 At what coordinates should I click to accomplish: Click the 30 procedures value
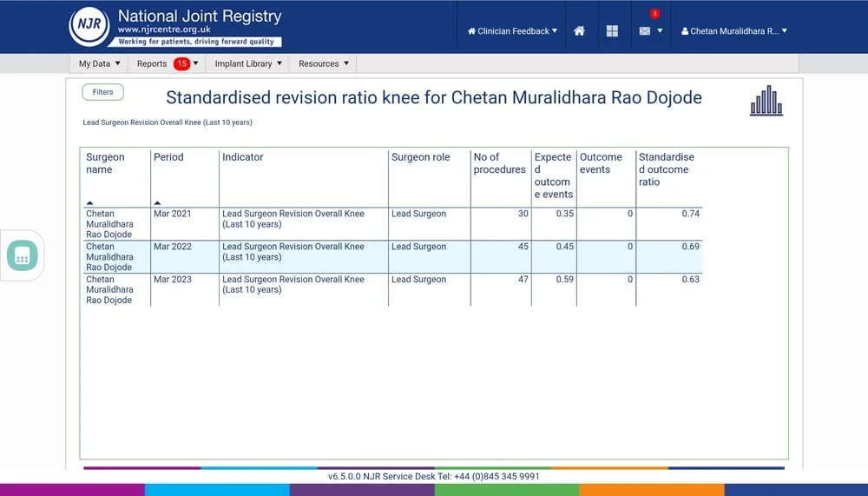point(523,214)
